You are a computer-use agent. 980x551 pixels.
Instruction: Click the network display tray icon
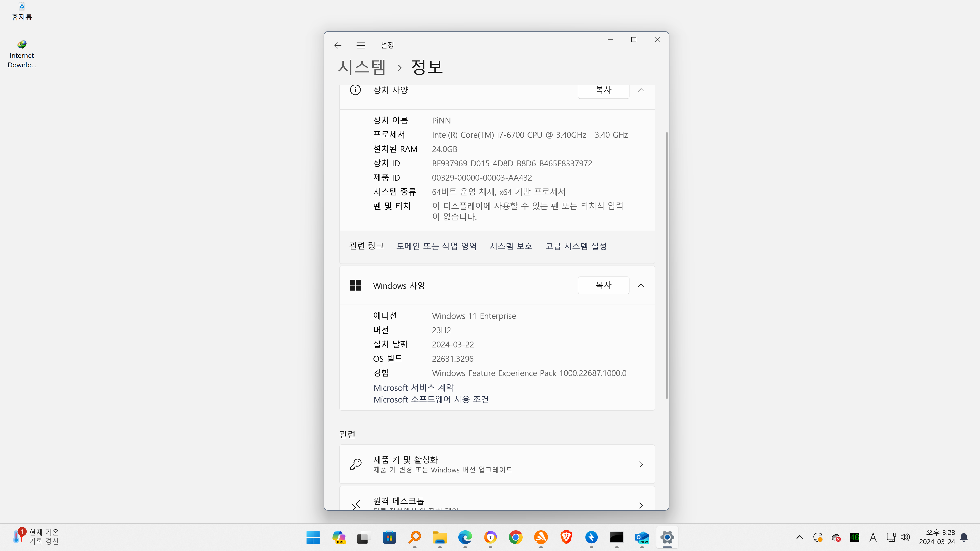pos(891,537)
